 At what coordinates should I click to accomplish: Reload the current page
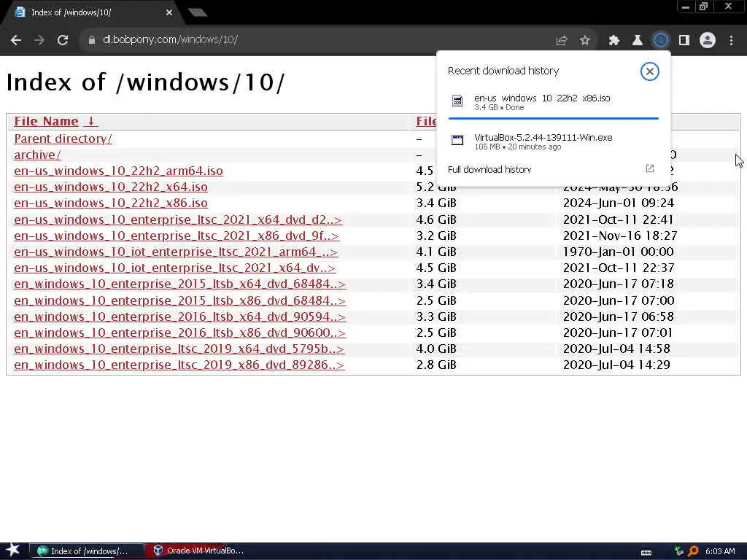coord(63,40)
